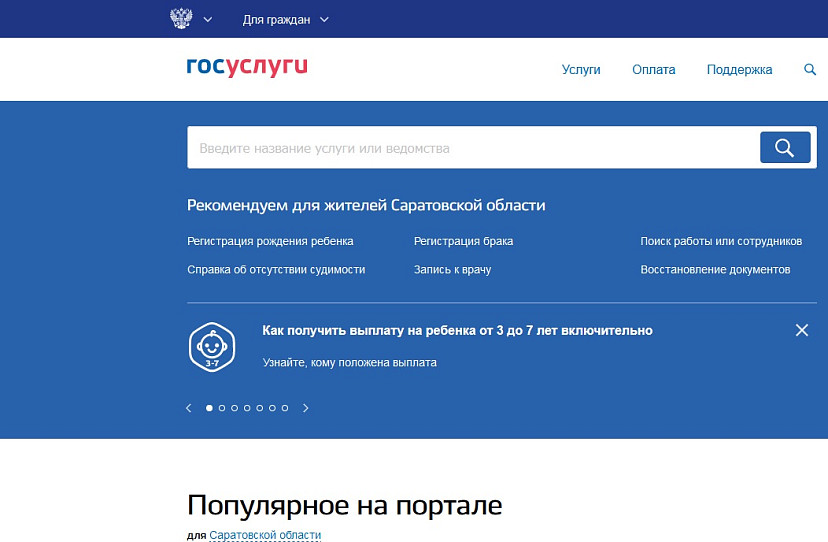Focus the service search input field
The image size is (828, 542).
click(473, 148)
